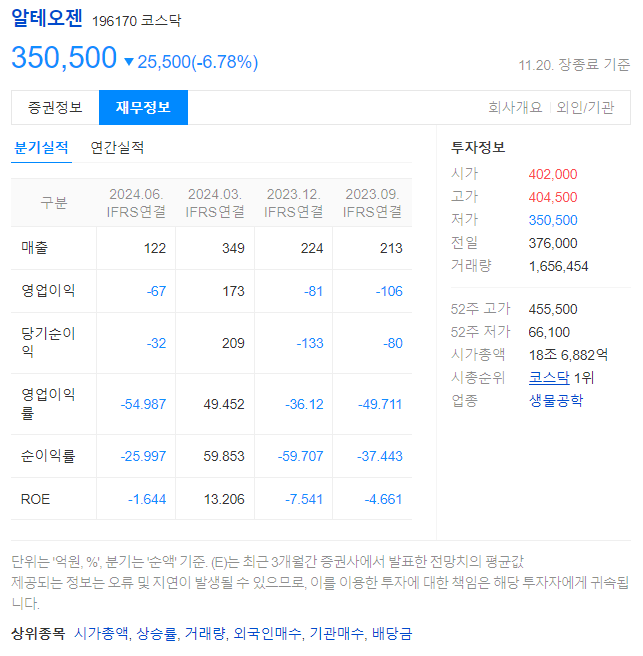
Task: Open the 외인/기관 link
Action: [585, 108]
